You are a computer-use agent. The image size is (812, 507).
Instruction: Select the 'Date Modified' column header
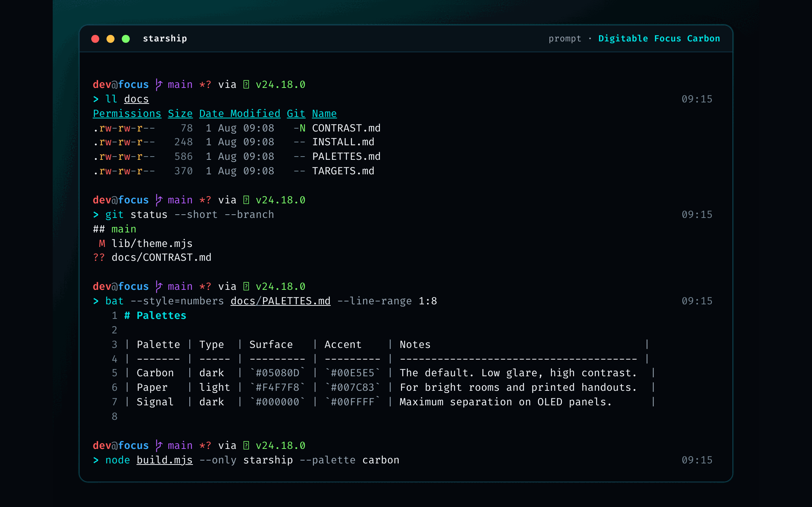(x=240, y=114)
